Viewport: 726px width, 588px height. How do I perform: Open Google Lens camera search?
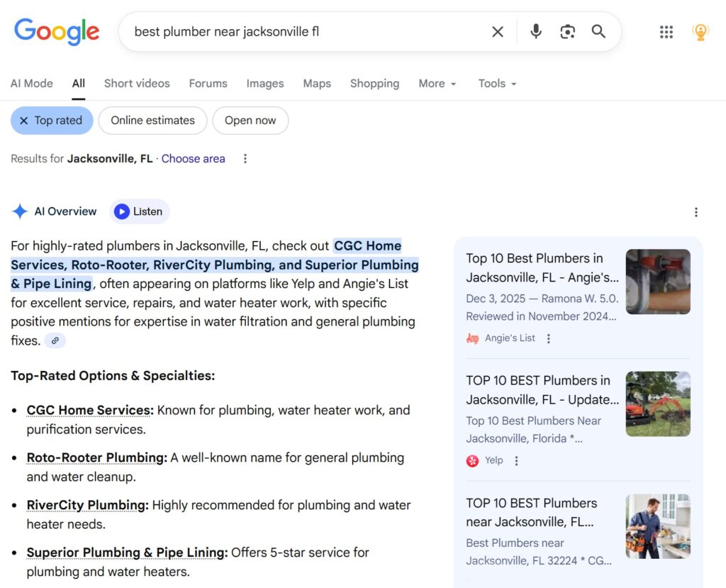pyautogui.click(x=567, y=31)
